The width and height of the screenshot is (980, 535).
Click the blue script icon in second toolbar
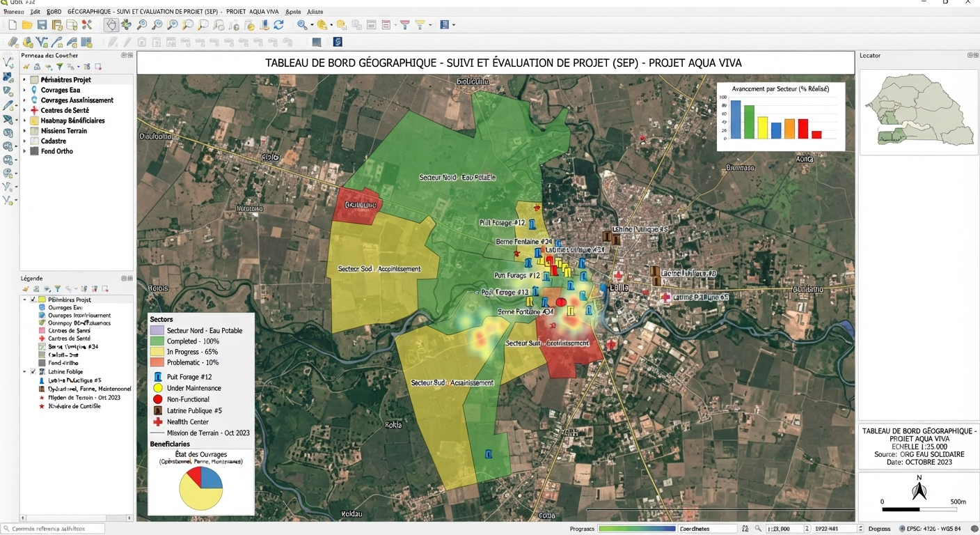338,42
